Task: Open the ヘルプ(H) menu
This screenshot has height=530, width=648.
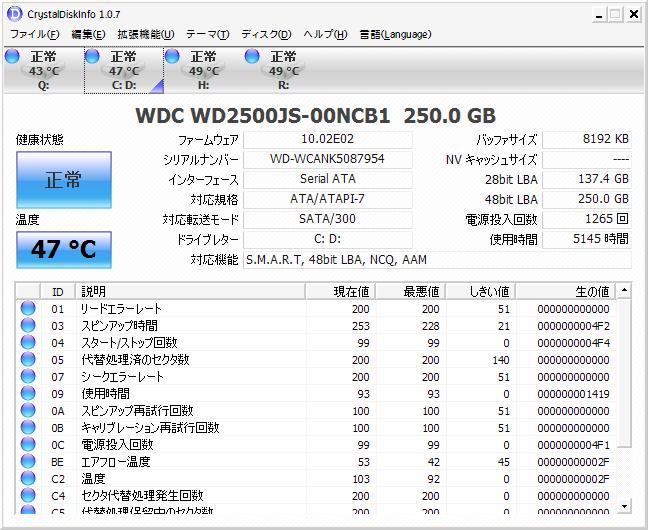Action: tap(325, 34)
